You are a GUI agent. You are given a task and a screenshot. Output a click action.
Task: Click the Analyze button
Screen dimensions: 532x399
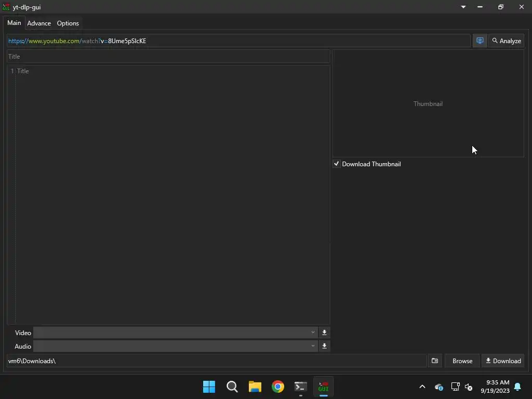[506, 41]
